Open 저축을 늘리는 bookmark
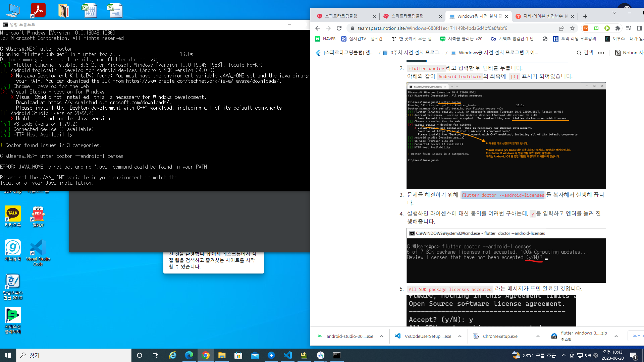644x362 pixels. click(x=463, y=39)
